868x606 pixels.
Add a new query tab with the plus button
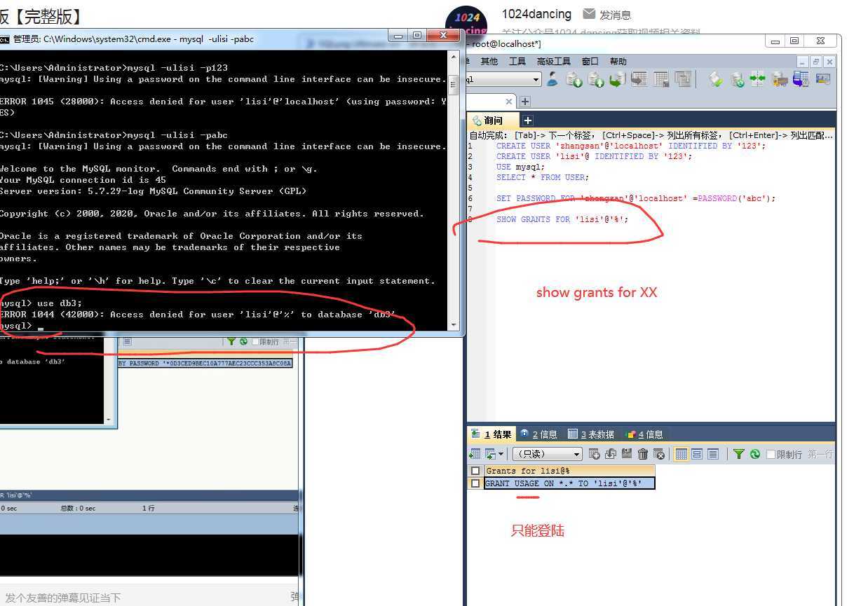coord(527,120)
